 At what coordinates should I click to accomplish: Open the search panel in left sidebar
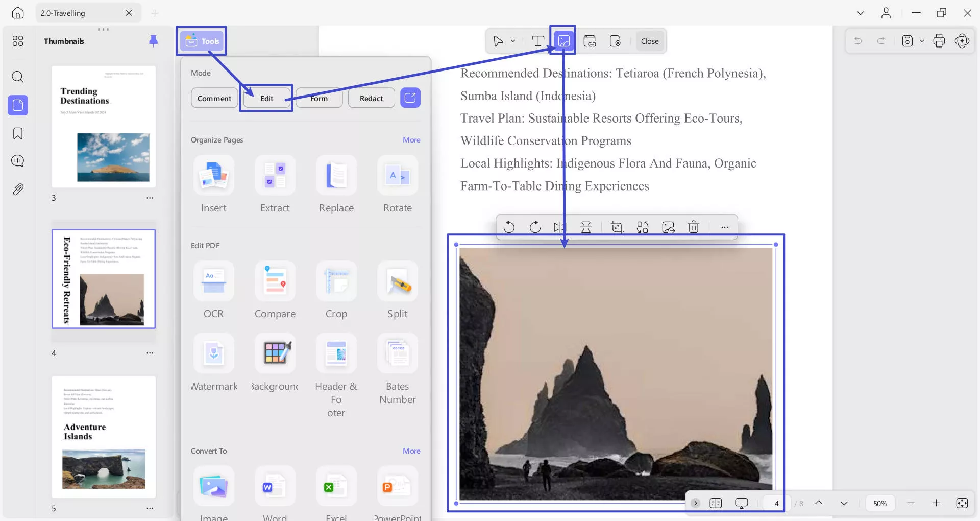[18, 77]
